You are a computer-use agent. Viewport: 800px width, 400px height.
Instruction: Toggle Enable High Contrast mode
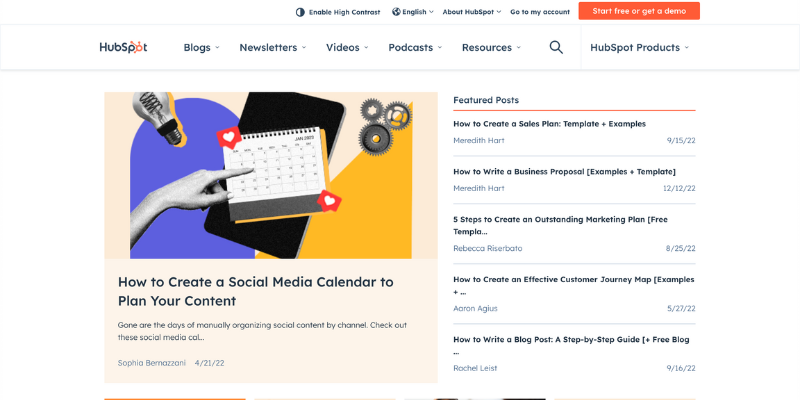coord(338,12)
